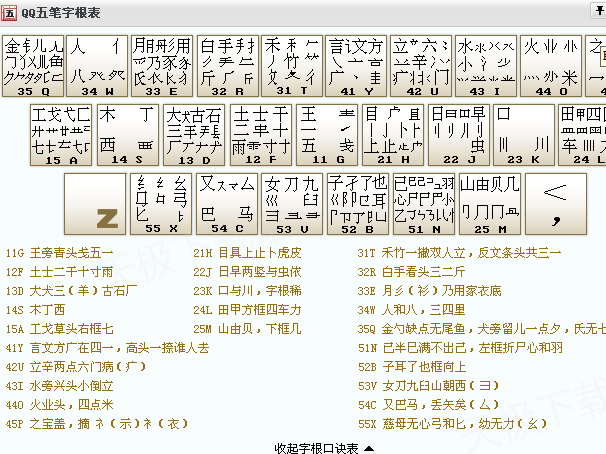The width and height of the screenshot is (606, 454).
Task: Click mnemonic line 13D 大犬三羊古石厂
Action: [x=71, y=291]
